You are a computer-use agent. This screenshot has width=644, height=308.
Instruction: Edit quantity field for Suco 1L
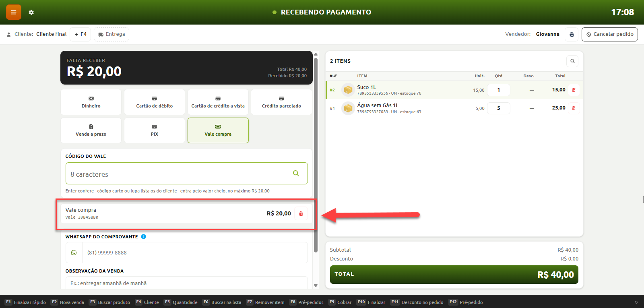coord(499,90)
